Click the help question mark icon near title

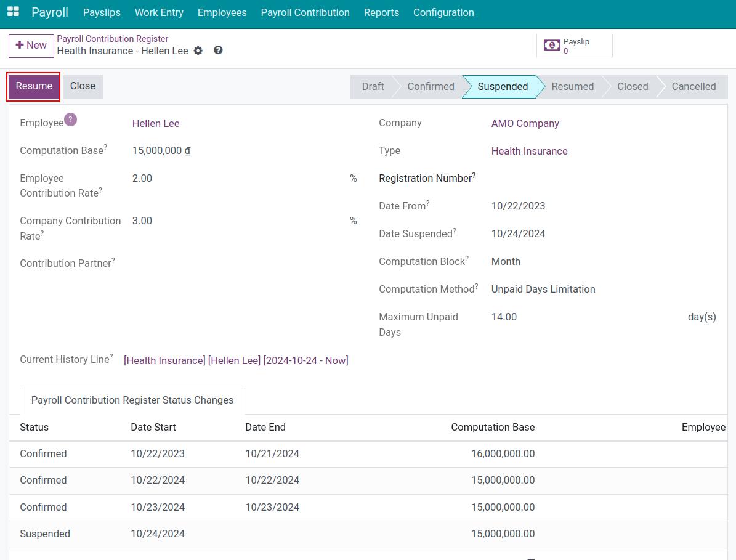(218, 51)
